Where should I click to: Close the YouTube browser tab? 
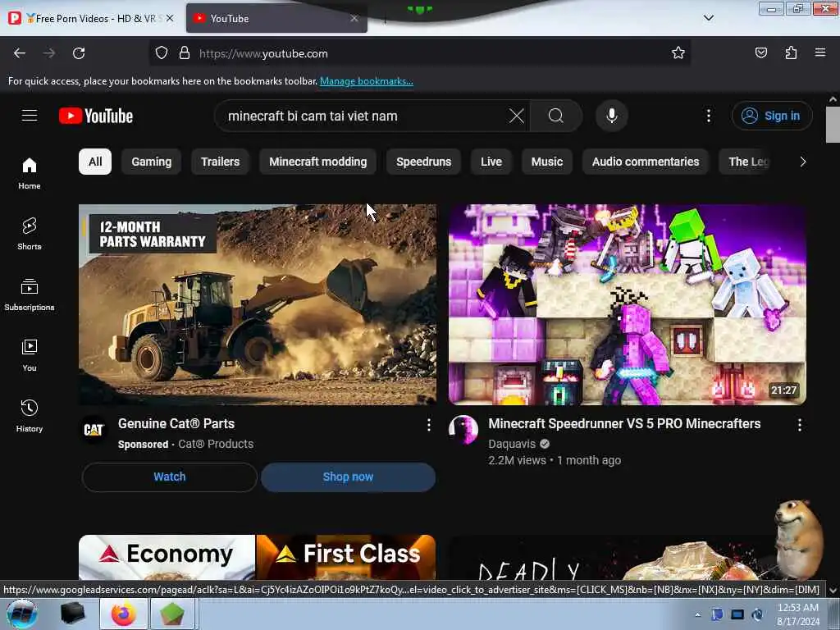[354, 18]
